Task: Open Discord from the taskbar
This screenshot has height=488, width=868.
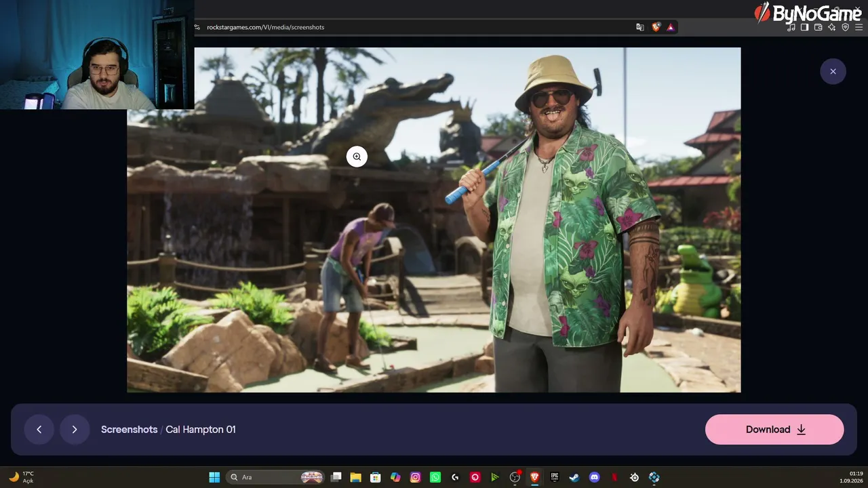Action: click(594, 477)
